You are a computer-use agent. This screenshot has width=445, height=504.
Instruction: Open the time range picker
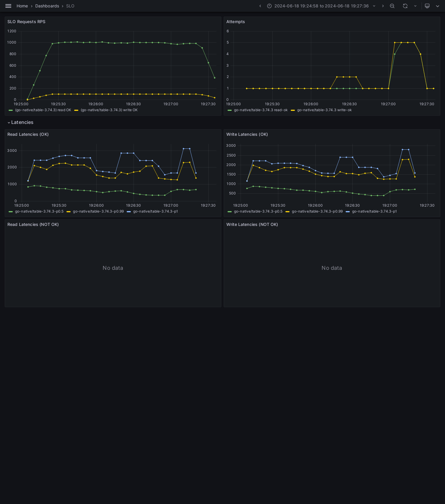tap(321, 6)
